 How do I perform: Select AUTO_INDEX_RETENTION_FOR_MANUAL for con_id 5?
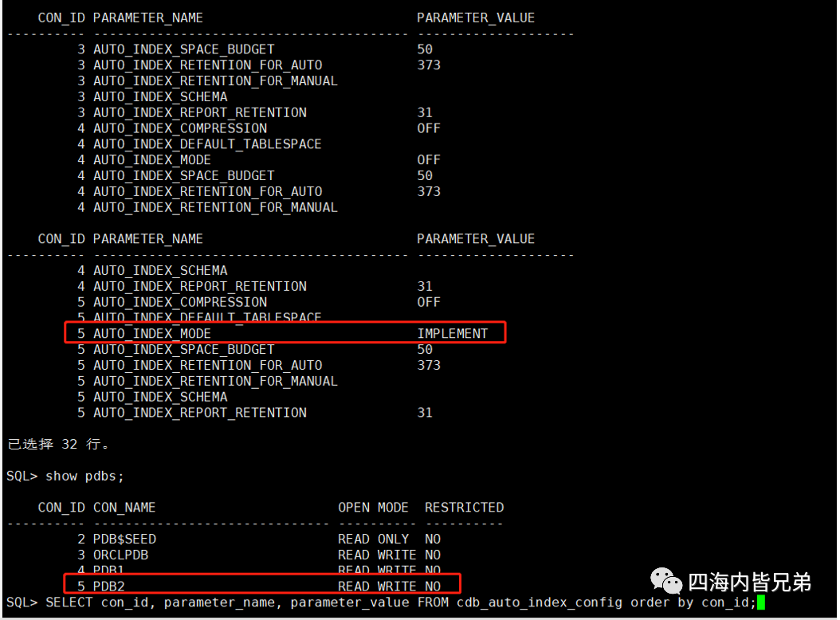tap(215, 381)
